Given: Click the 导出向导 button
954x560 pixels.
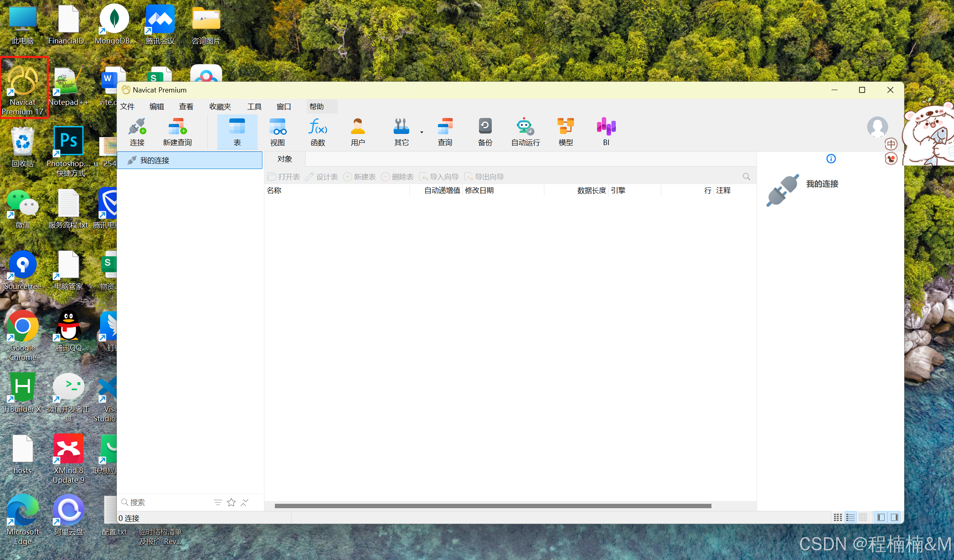Looking at the screenshot, I should coord(484,177).
